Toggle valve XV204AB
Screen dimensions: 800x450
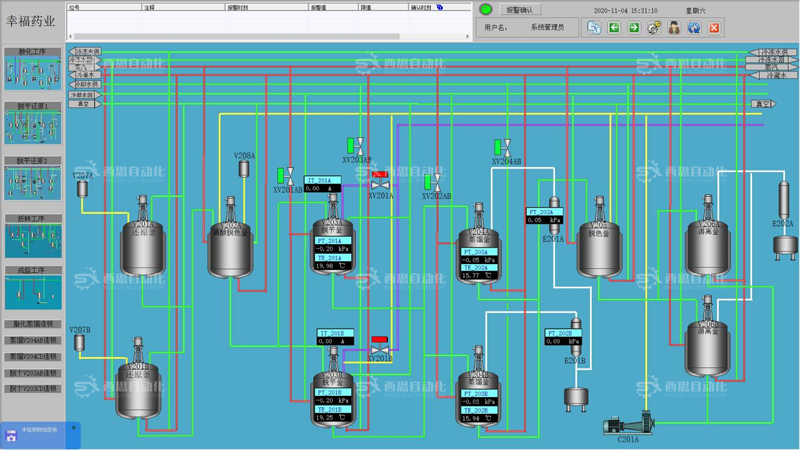pos(503,148)
